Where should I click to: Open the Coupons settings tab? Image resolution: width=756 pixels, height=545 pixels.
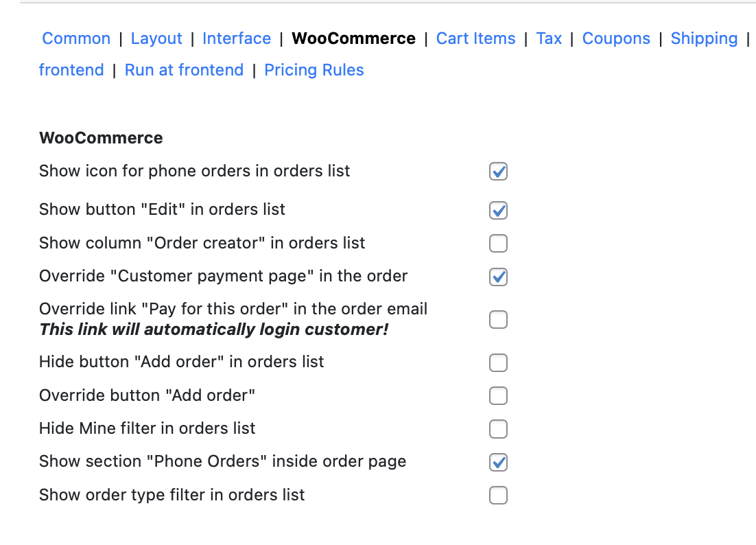click(616, 38)
